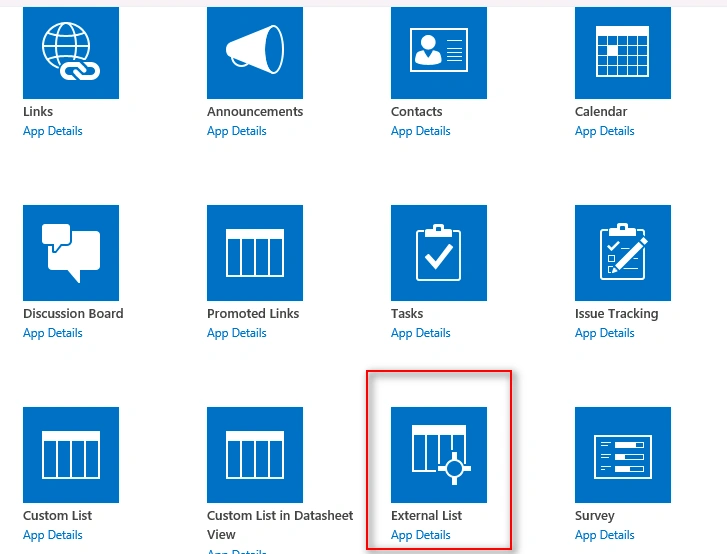This screenshot has height=554, width=727.
Task: Open App Details under Discussion Board
Action: (53, 333)
